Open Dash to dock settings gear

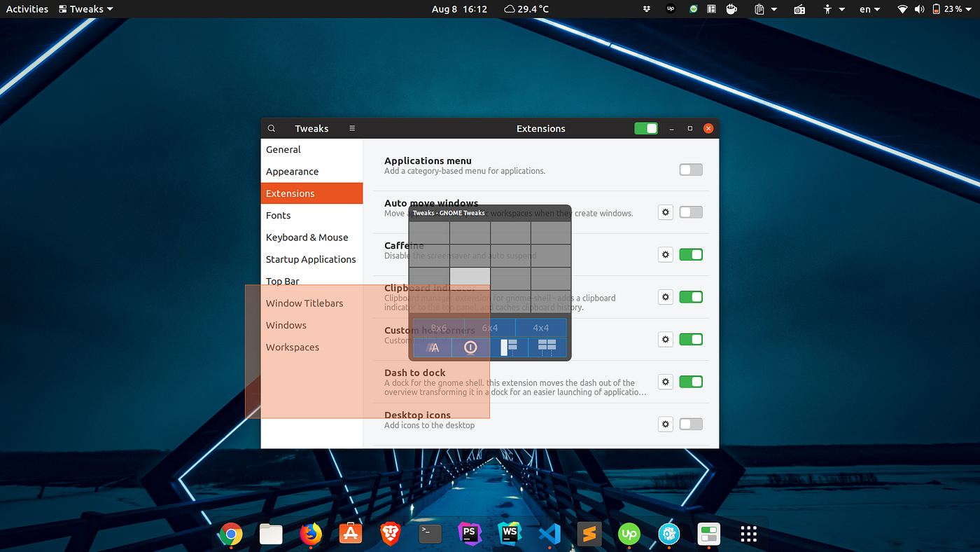tap(665, 382)
